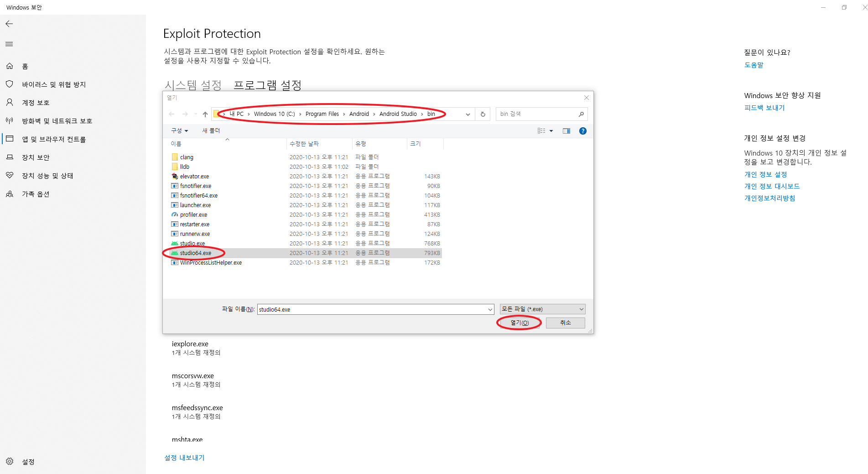The width and height of the screenshot is (868, 474).
Task: Open 개인정보처리방침 link
Action: (770, 198)
